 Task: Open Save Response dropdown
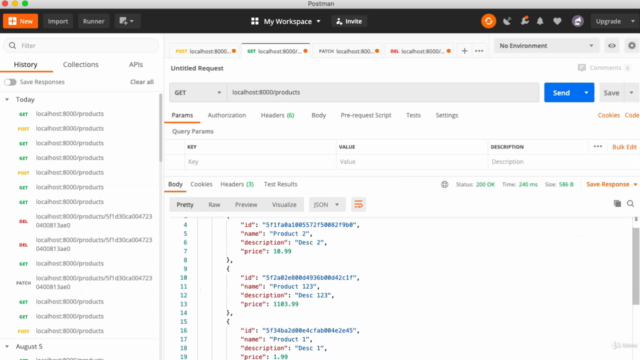[x=611, y=184]
